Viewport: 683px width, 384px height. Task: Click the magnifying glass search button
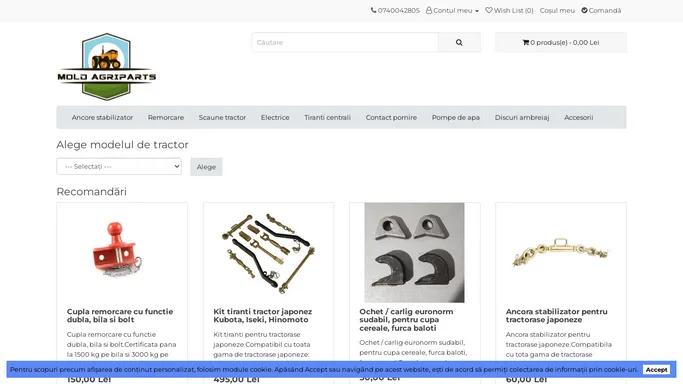pos(459,42)
